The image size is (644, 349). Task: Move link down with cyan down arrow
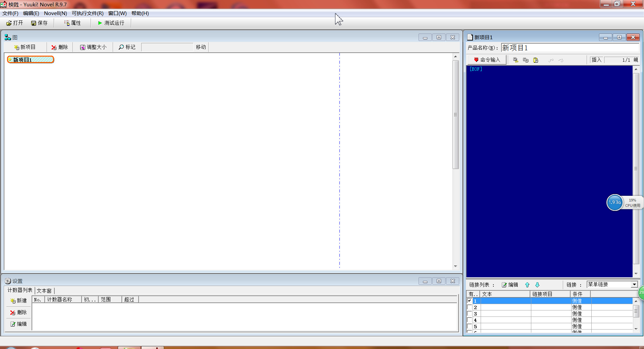point(537,285)
